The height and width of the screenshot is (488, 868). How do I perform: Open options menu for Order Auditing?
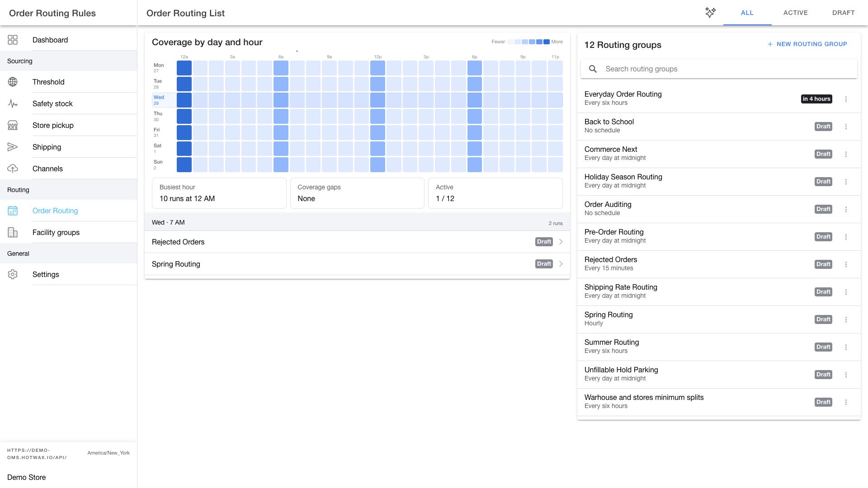pyautogui.click(x=846, y=209)
